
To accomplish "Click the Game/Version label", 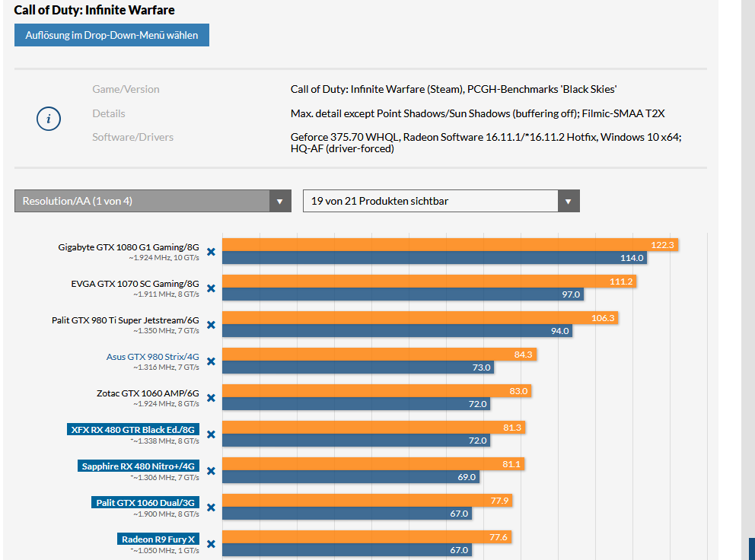I will pyautogui.click(x=126, y=89).
